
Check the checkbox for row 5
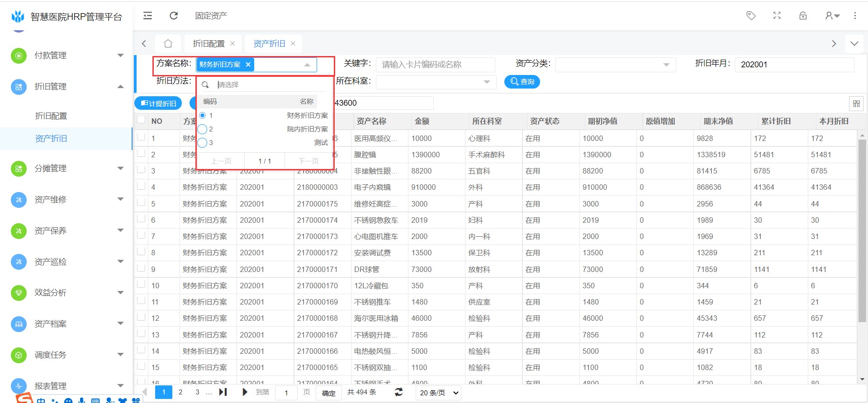pyautogui.click(x=142, y=203)
